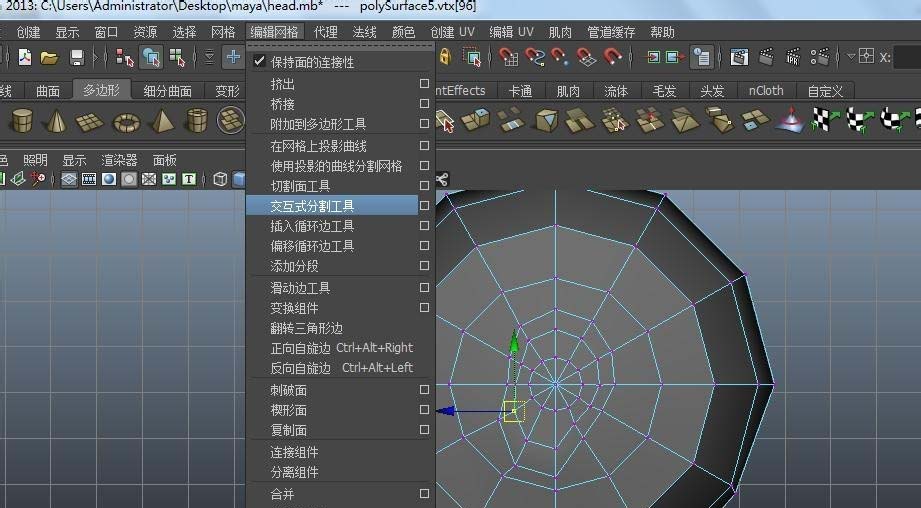Screen dimensions: 921x508
Task: Choose 插入循环边工具 menu entry
Action: tap(332, 226)
